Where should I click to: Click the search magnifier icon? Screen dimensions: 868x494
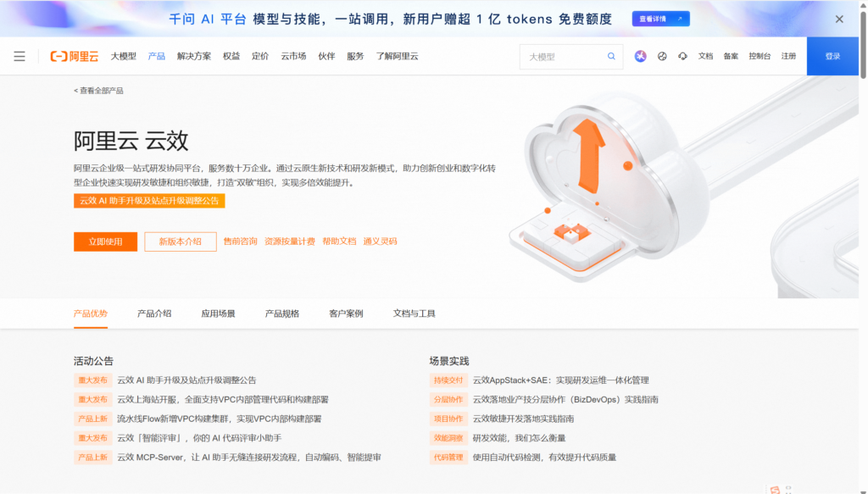[x=611, y=57]
